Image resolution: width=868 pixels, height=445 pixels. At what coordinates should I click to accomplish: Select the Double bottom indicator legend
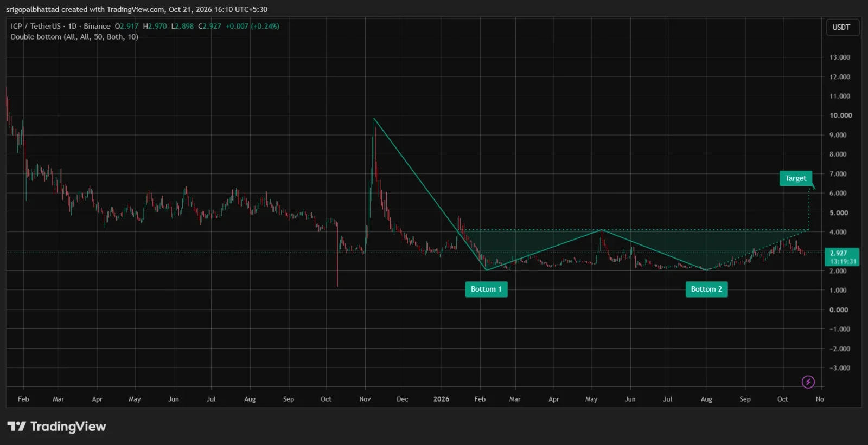(74, 37)
